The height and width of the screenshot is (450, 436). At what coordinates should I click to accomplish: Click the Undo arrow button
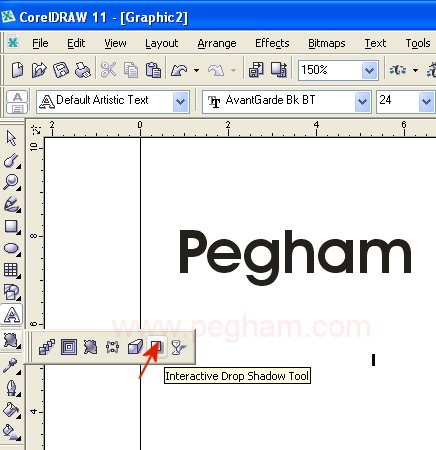click(179, 70)
